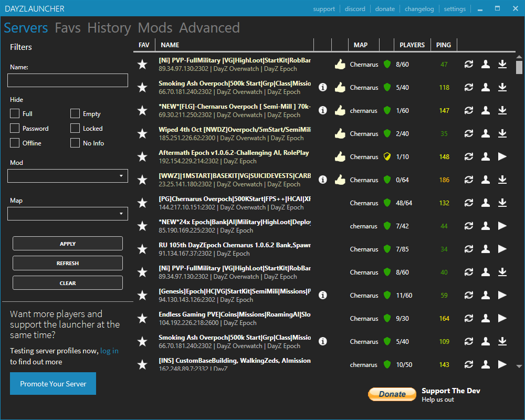Click the yellow shield icon on Aftermath Epoch row

point(387,156)
